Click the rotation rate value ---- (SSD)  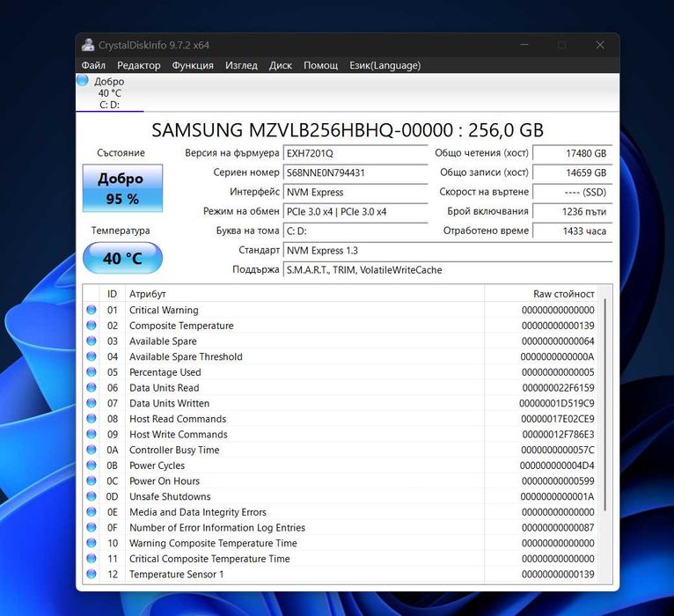tap(572, 192)
